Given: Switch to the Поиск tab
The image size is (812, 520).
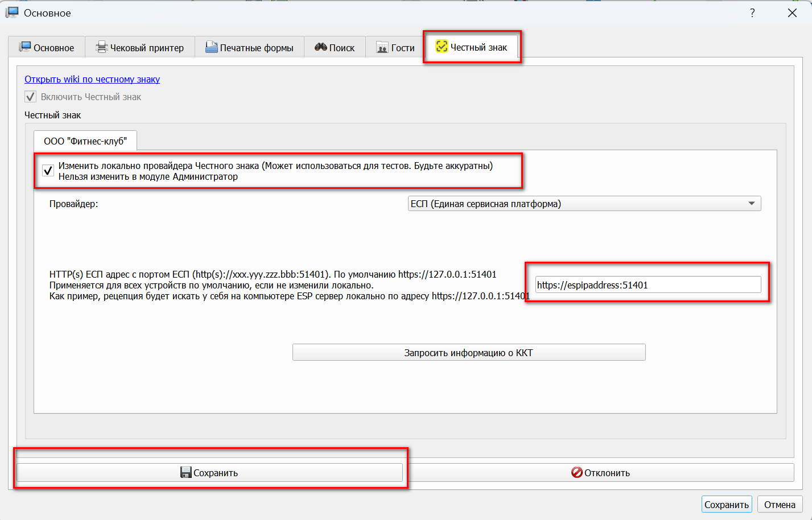Looking at the screenshot, I should [335, 47].
